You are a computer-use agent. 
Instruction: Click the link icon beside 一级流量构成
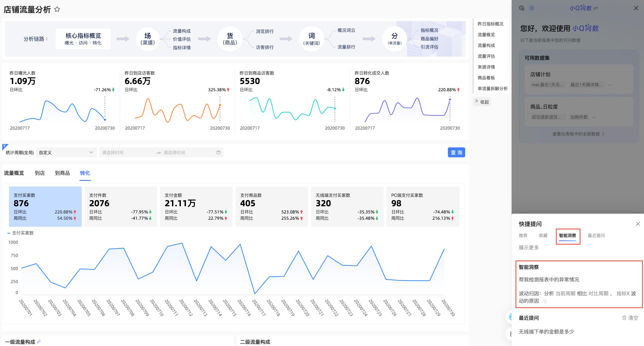click(x=39, y=342)
